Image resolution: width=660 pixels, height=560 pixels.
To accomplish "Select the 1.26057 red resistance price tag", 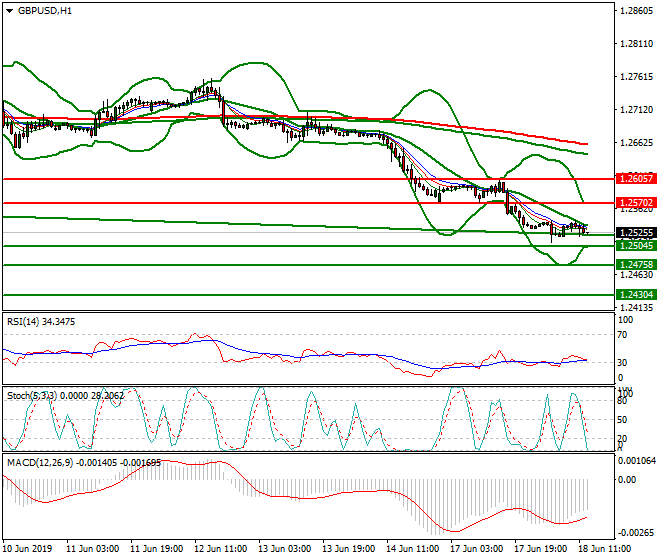I will click(636, 178).
